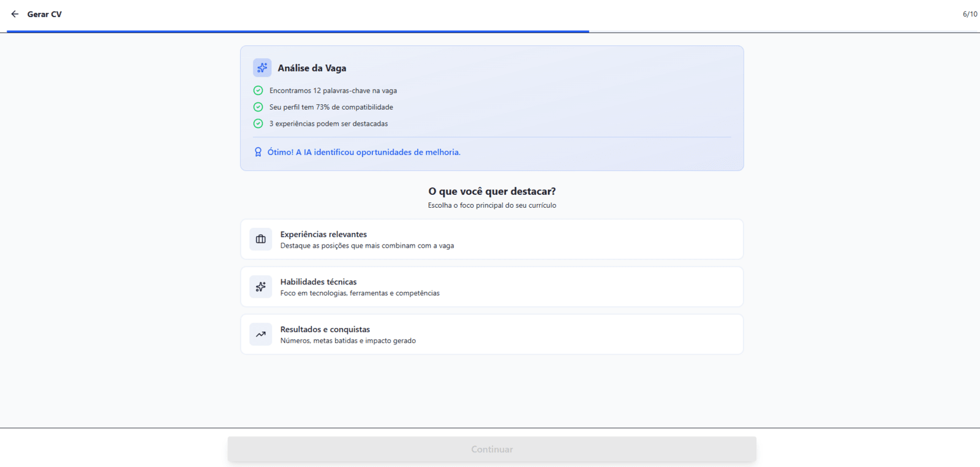Select the Experiências relevantes option
Screen dimensions: 980x467
(492, 239)
